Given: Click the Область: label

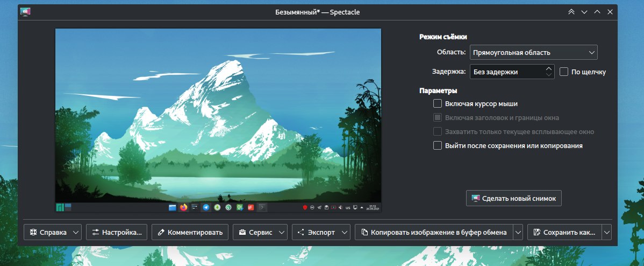Looking at the screenshot, I should pos(452,52).
